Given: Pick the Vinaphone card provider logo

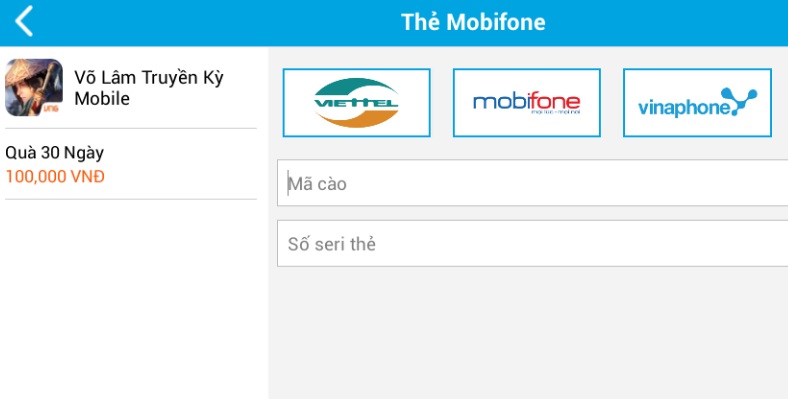Looking at the screenshot, I should pyautogui.click(x=697, y=103).
